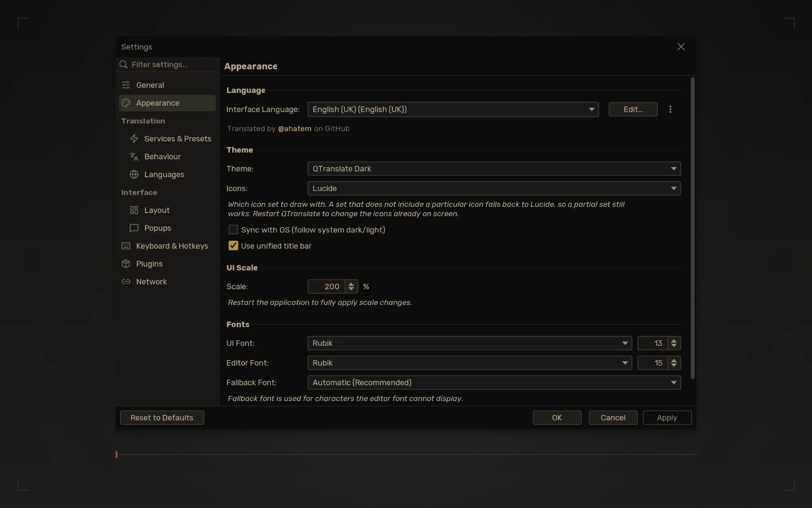Click the Network link icon
Screen dimensions: 812x508
tap(126, 282)
